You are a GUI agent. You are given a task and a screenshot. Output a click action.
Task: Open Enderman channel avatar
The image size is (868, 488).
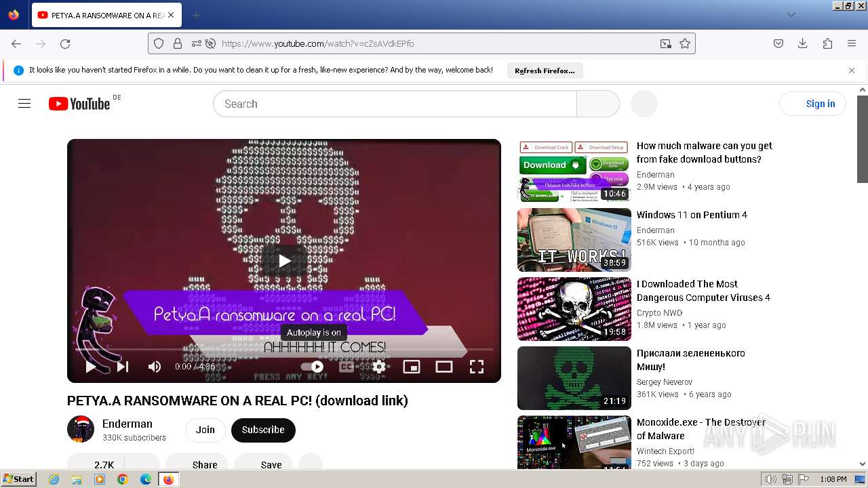coord(81,429)
